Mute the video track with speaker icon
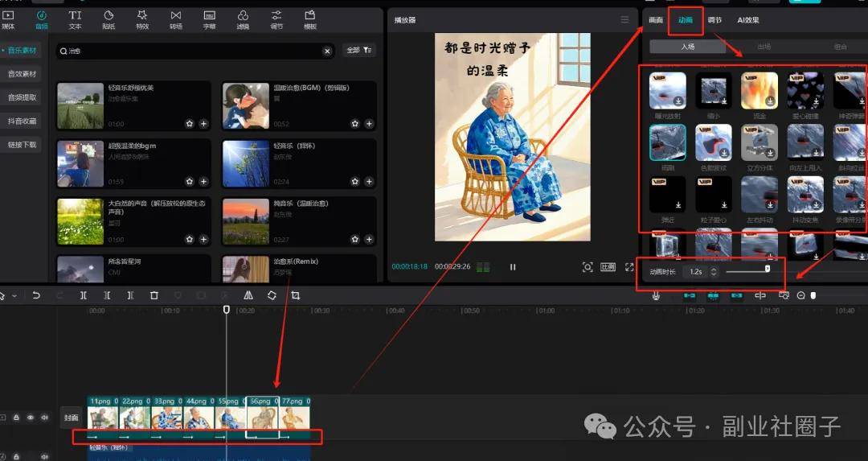The image size is (868, 461). pyautogui.click(x=44, y=418)
